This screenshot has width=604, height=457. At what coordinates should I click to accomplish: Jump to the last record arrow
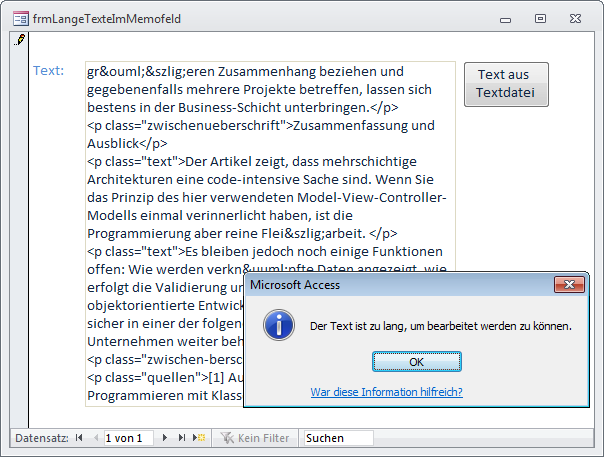182,438
